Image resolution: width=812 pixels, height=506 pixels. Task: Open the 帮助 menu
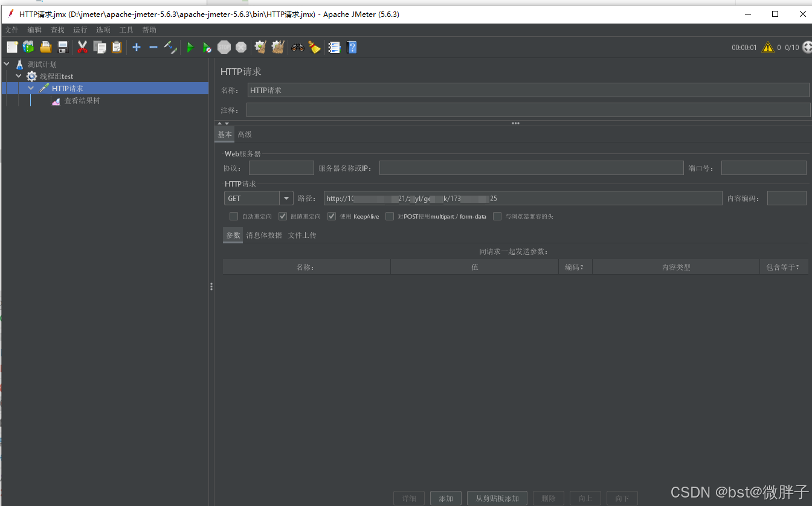(x=149, y=30)
